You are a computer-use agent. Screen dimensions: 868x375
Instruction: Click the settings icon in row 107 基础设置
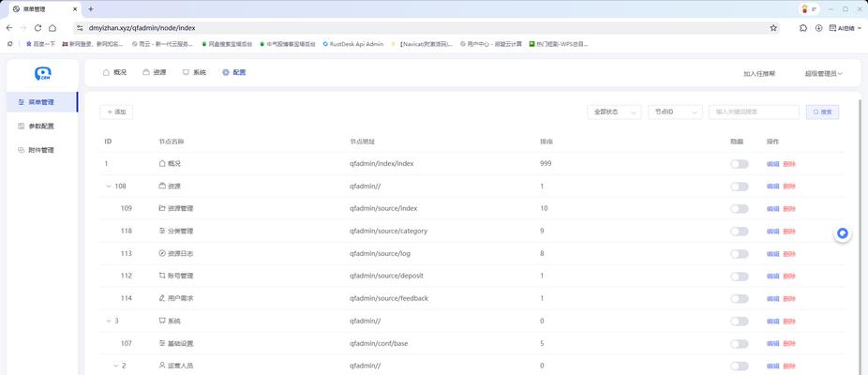pyautogui.click(x=162, y=343)
